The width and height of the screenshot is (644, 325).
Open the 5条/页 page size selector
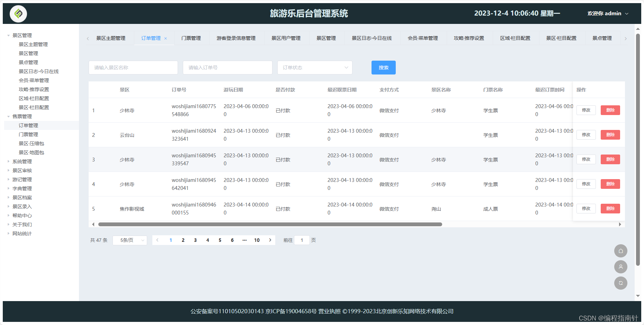(130, 240)
